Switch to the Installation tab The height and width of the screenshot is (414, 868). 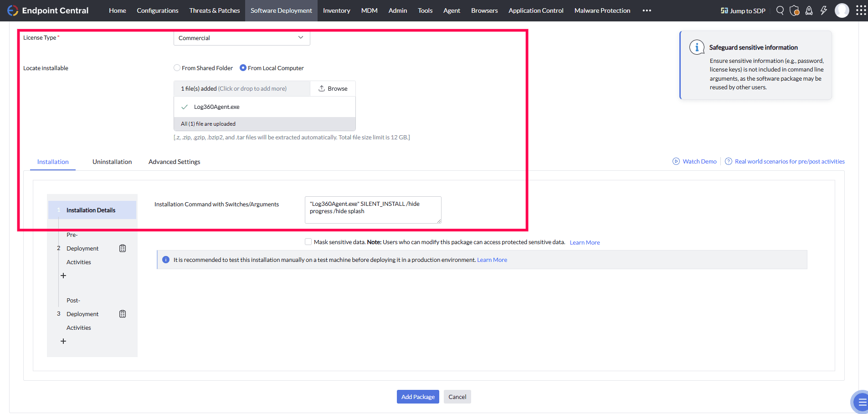point(53,162)
